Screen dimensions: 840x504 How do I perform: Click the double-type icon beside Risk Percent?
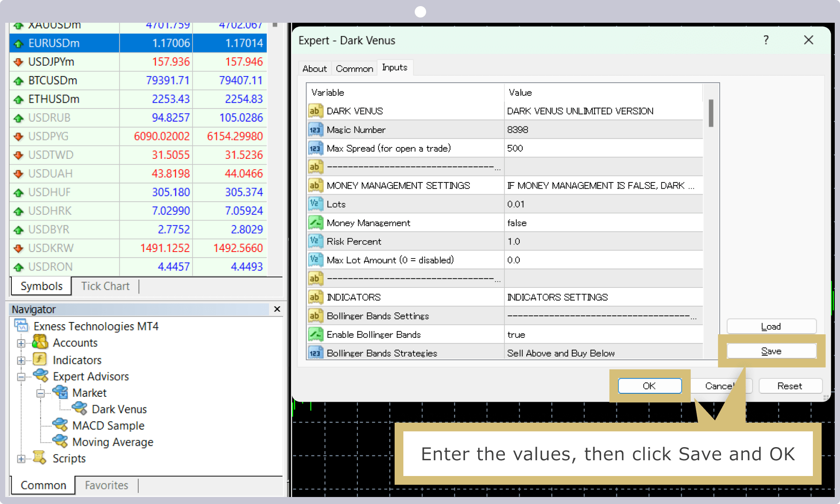click(x=315, y=241)
